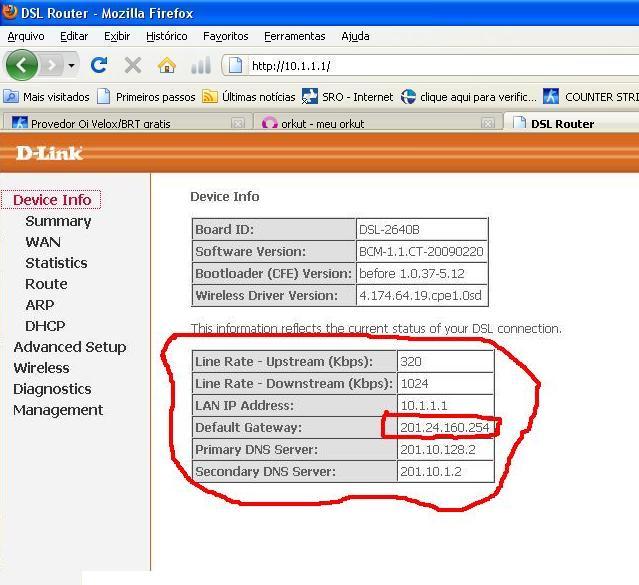Image resolution: width=639 pixels, height=585 pixels.
Task: Switch to orkut - meu orkut tab
Action: 325,124
